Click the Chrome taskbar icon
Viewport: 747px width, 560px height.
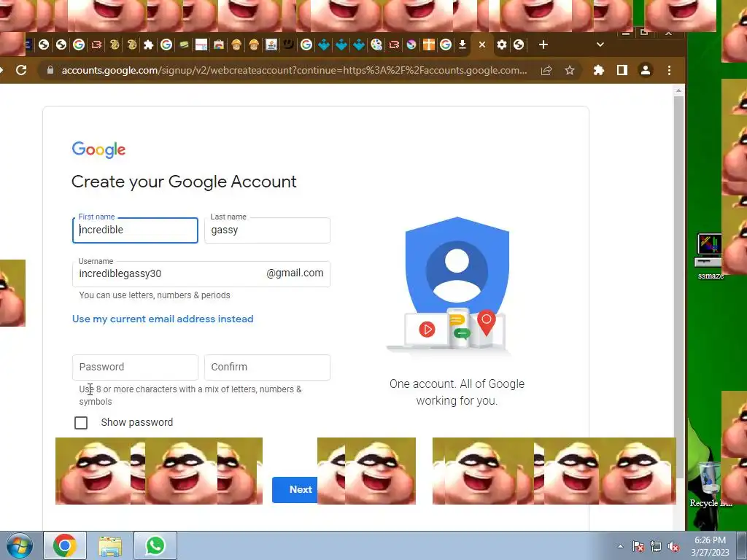[65, 545]
